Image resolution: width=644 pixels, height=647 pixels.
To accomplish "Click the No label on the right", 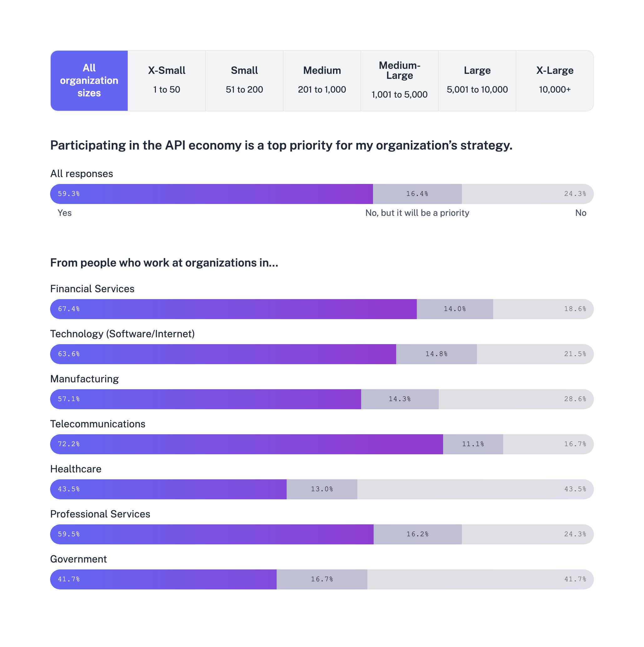I will (x=581, y=213).
